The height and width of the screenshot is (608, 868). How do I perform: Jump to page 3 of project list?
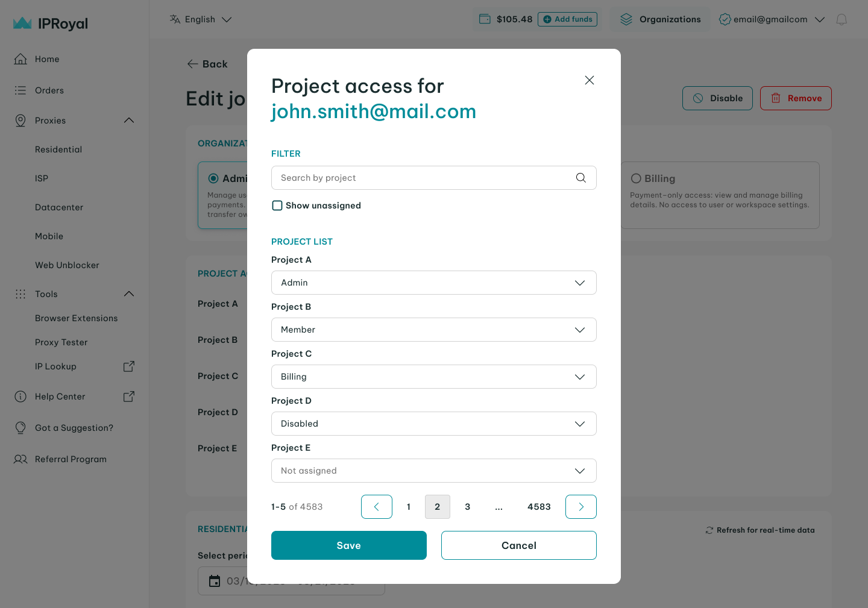pyautogui.click(x=467, y=507)
